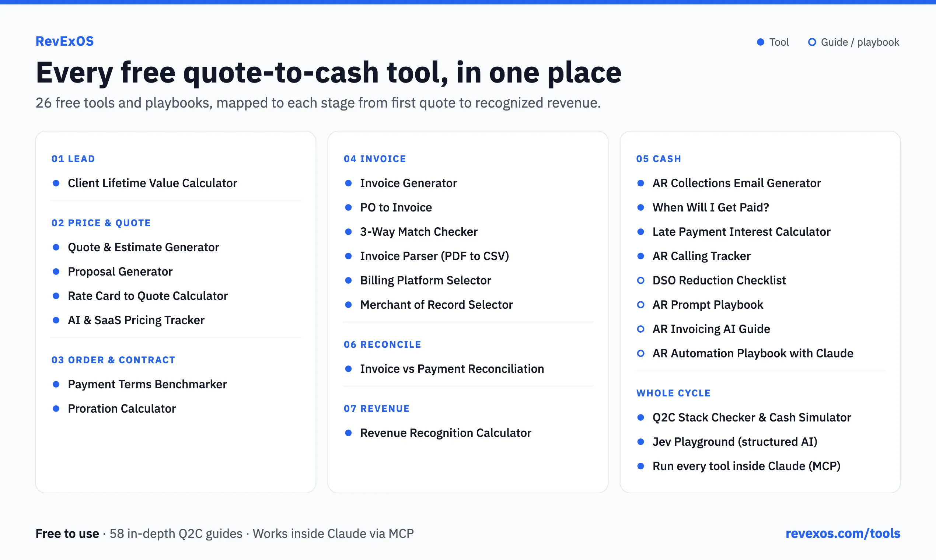The width and height of the screenshot is (936, 560).
Task: Select AR Invoicing AI Guide
Action: 711,329
